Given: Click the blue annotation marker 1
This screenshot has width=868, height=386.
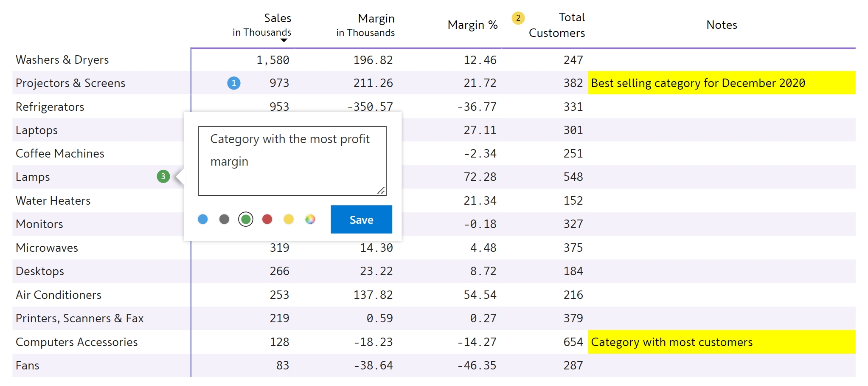Looking at the screenshot, I should click(234, 83).
